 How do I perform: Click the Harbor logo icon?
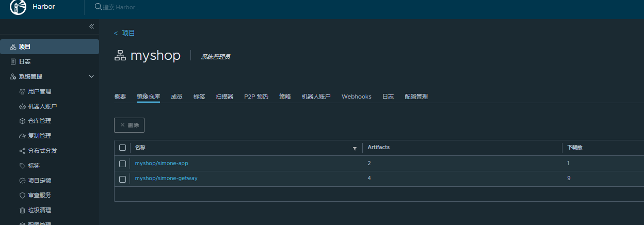tap(18, 7)
